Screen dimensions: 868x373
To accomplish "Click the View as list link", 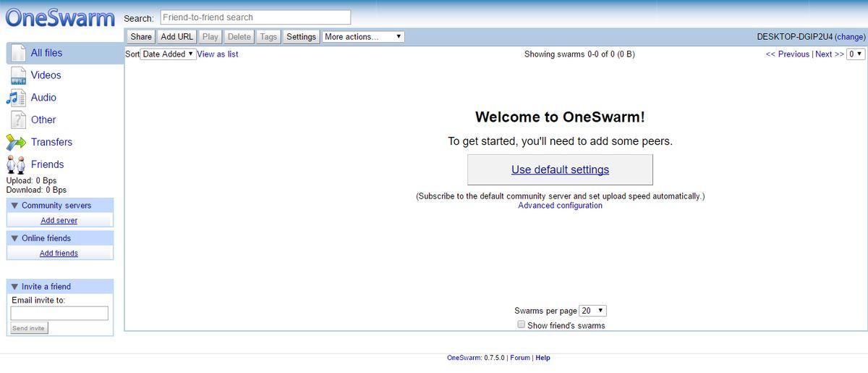I will [x=218, y=54].
